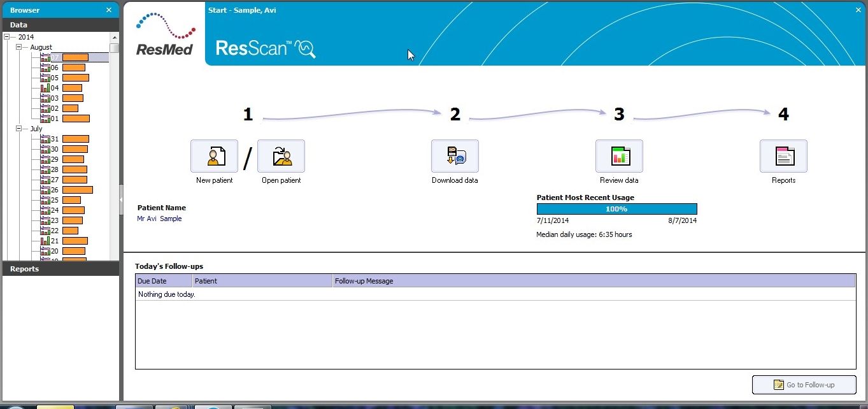Click the chart icon beside July 29
This screenshot has height=409, width=868.
(45, 159)
